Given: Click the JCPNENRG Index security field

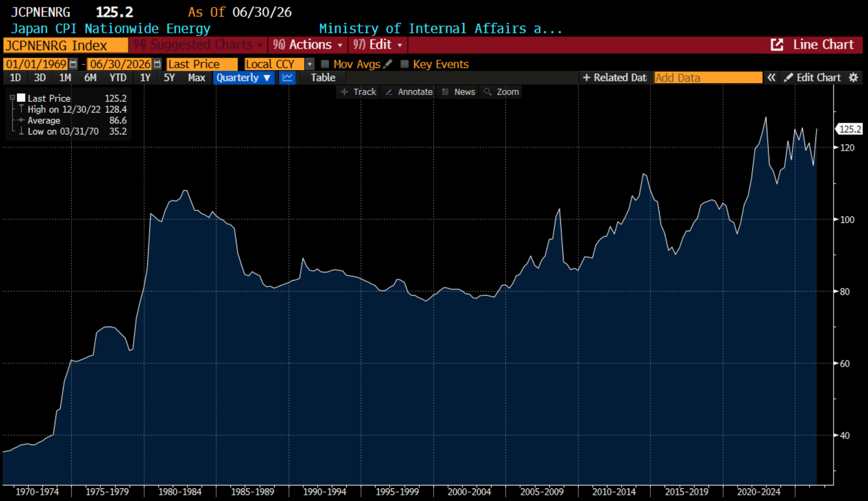Looking at the screenshot, I should 65,45.
